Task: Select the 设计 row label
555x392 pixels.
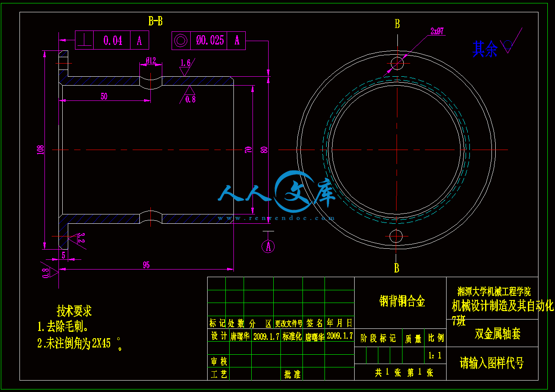Action: tap(219, 336)
